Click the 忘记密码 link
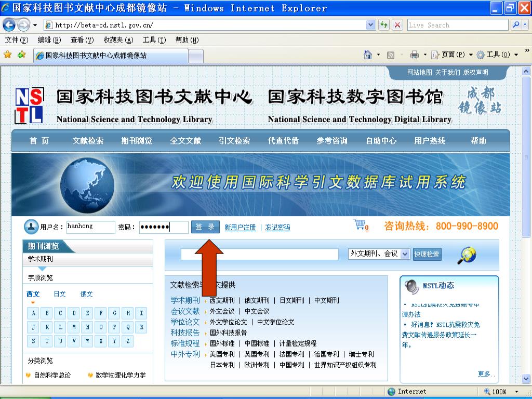Image resolution: width=532 pixels, height=399 pixels. click(x=277, y=228)
